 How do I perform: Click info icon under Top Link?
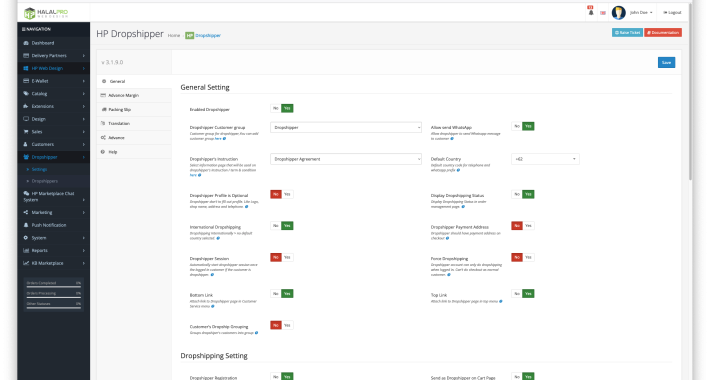[x=500, y=301]
